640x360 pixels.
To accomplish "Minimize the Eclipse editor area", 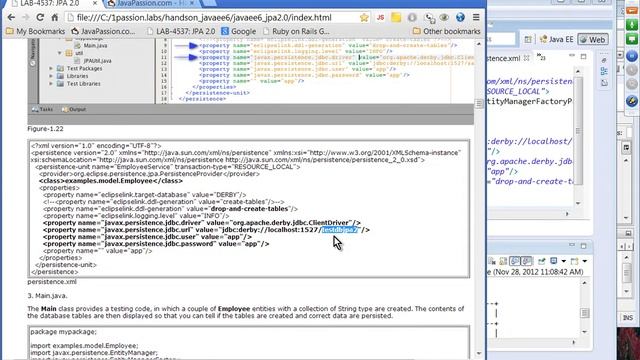I will 572,56.
